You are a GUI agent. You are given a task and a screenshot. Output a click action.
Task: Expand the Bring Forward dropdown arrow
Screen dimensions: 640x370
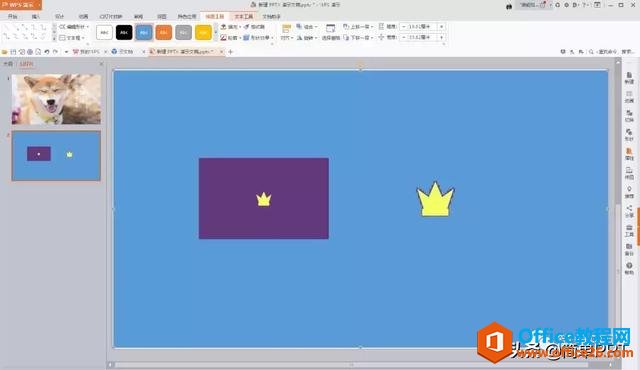(372, 27)
